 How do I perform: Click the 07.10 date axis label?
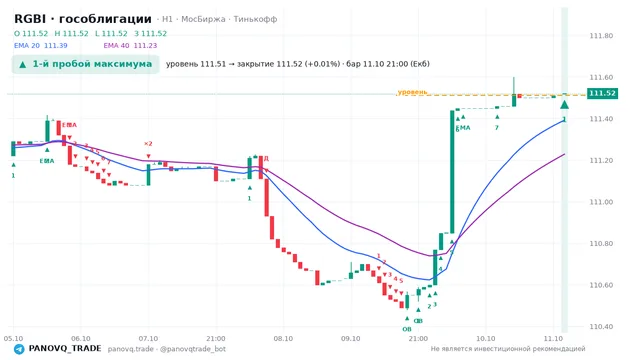tap(148, 338)
